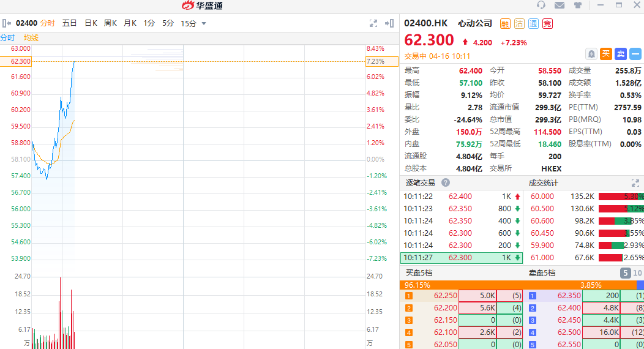Switch to 5分 five-minute chart
This screenshot has width=644, height=349.
coord(168,23)
